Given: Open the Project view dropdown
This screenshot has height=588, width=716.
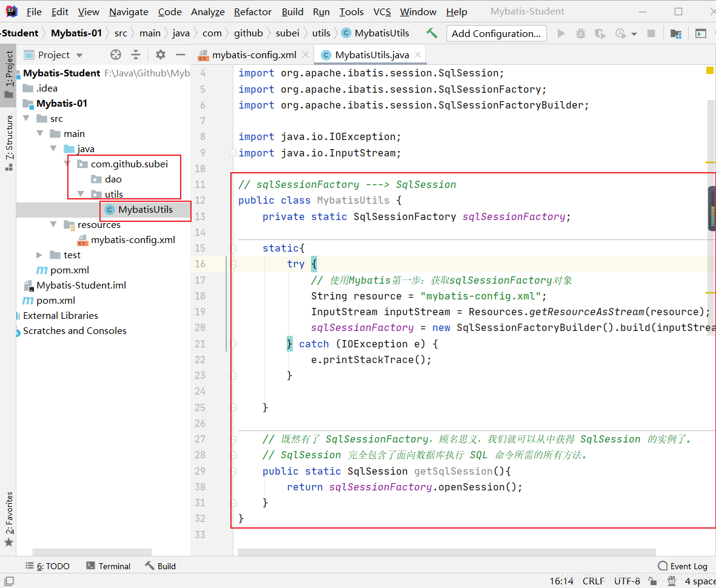Looking at the screenshot, I should point(79,55).
